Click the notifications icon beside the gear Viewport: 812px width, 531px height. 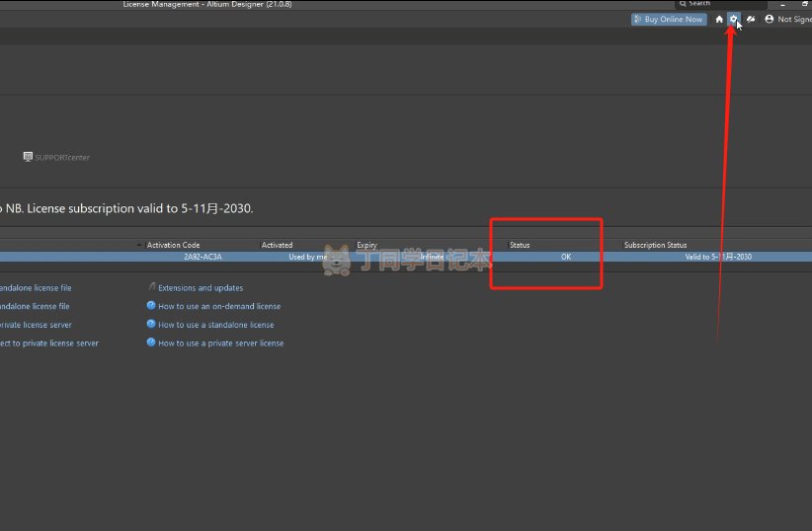pyautogui.click(x=751, y=19)
